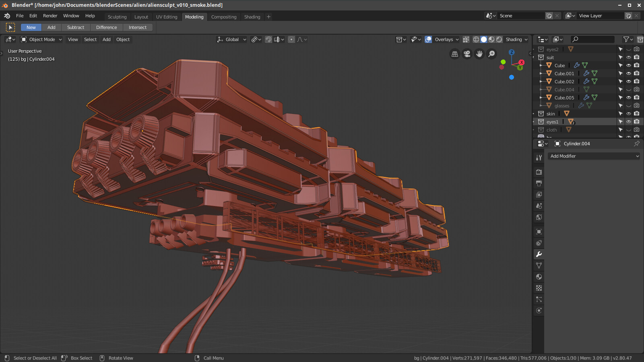
Task: Hide the Cube.001 object in outliner
Action: click(629, 74)
